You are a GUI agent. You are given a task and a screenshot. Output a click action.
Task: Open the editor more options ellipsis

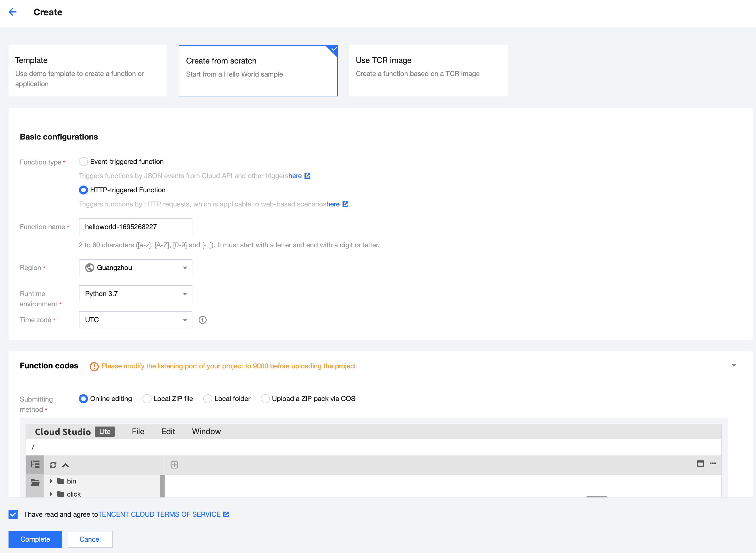(x=713, y=464)
